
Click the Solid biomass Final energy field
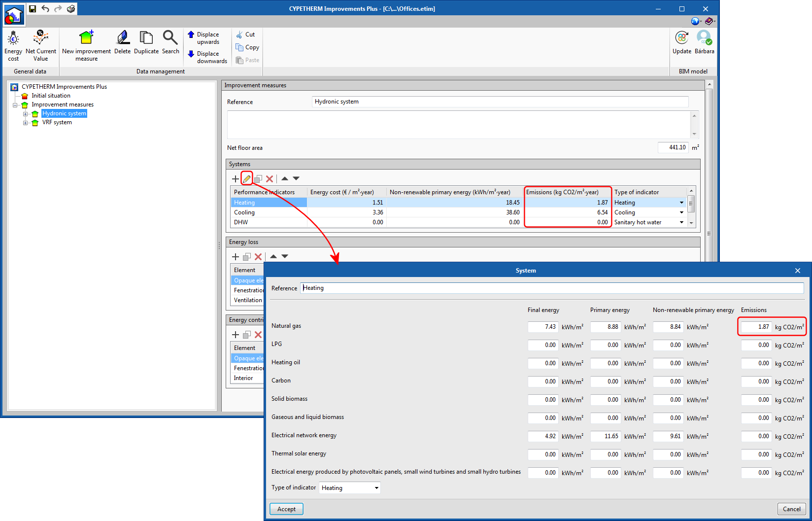[543, 400]
